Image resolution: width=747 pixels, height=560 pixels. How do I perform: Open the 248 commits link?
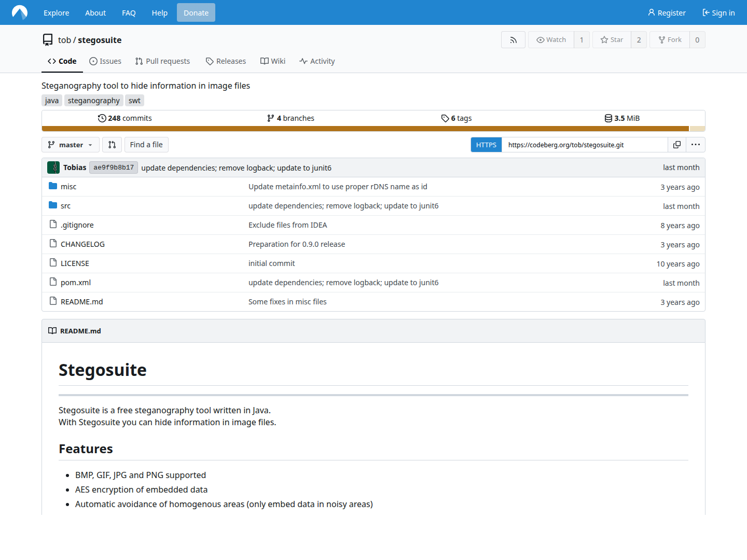tap(125, 118)
